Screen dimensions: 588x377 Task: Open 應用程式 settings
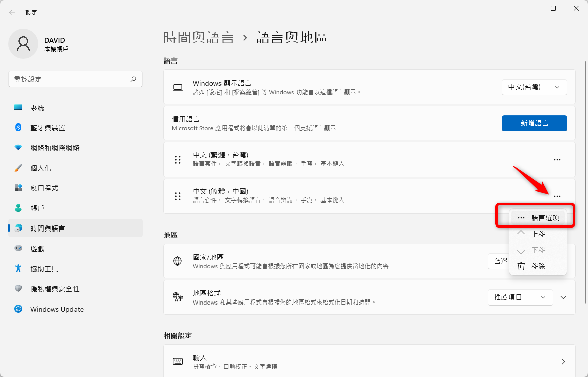tap(76, 188)
